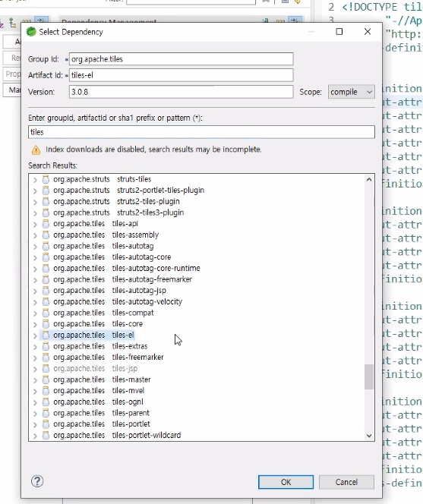Click the jar icon beside tiles-assembly
This screenshot has height=504, width=423.
[x=46, y=235]
